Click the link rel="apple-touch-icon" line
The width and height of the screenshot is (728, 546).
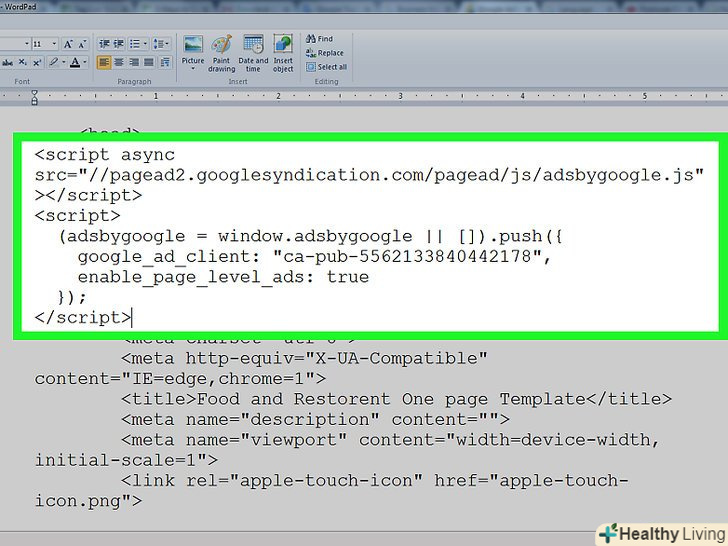375,481
